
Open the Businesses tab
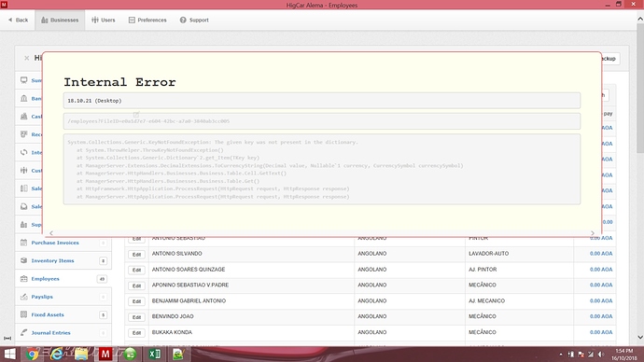60,20
